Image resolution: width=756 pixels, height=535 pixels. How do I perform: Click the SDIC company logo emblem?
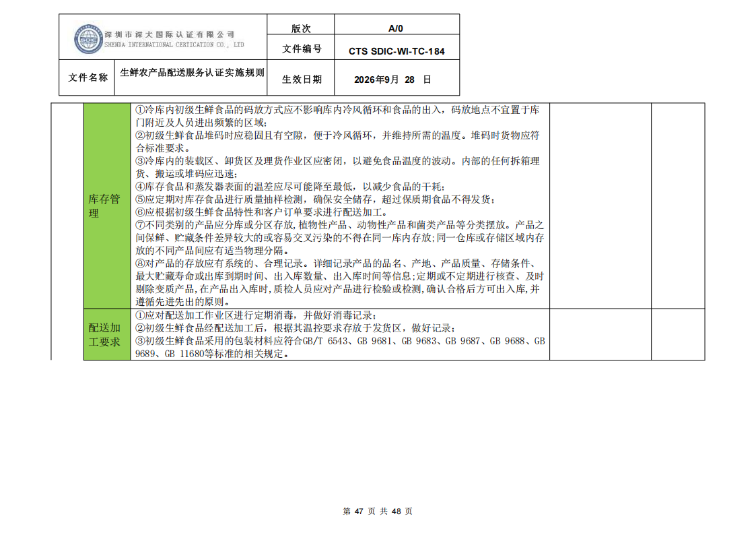click(x=88, y=38)
